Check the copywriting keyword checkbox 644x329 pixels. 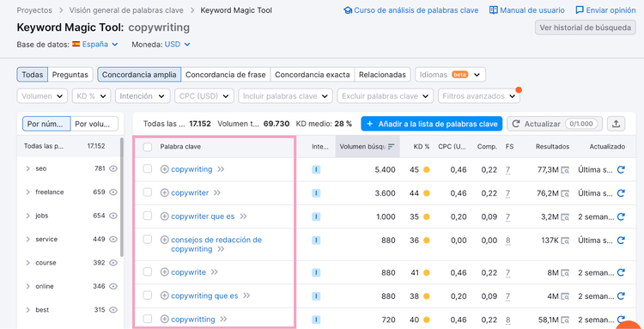[x=148, y=169]
